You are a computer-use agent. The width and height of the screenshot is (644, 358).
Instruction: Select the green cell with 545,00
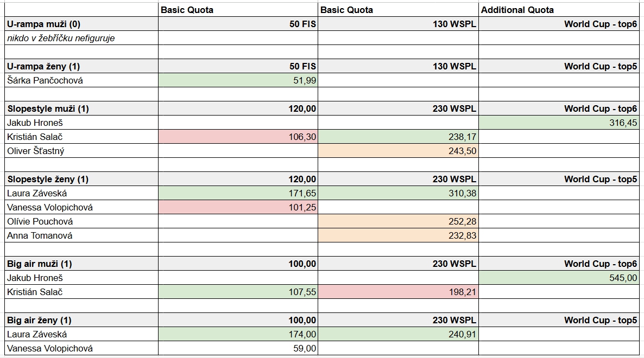pyautogui.click(x=559, y=278)
